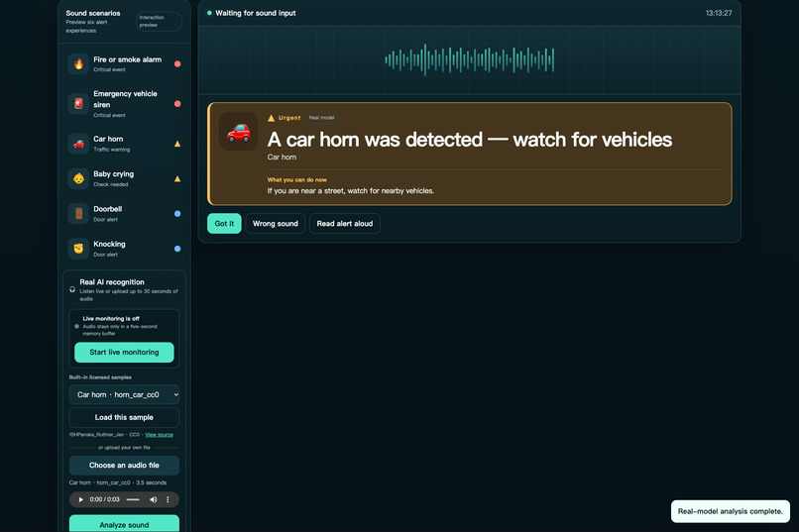Open the Fire or smoke alarm scenario

click(124, 64)
